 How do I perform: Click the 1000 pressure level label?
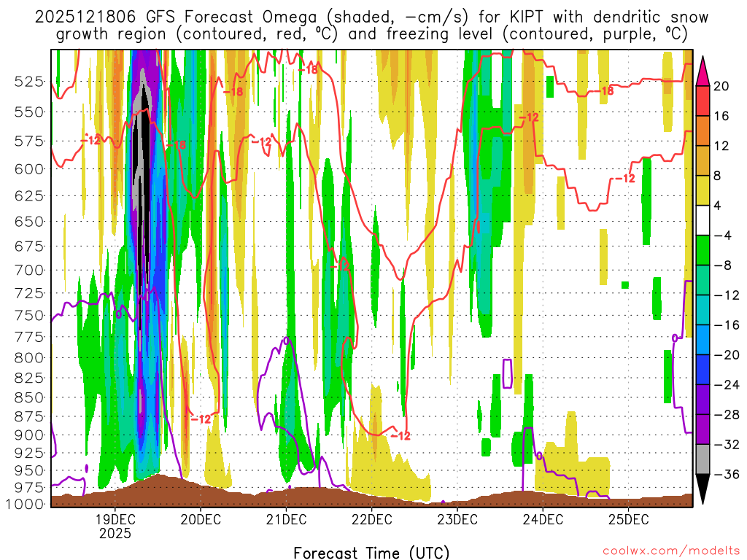point(26,504)
